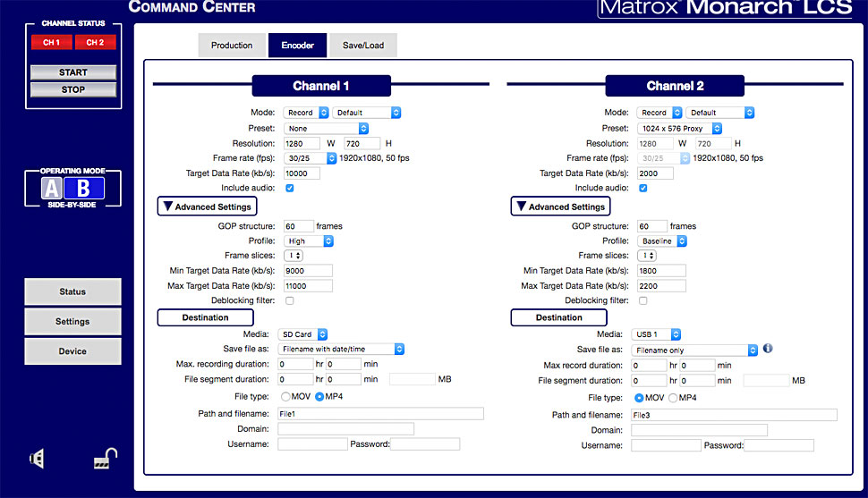
Task: Click Channel 2 Domain field
Action: coord(699,430)
